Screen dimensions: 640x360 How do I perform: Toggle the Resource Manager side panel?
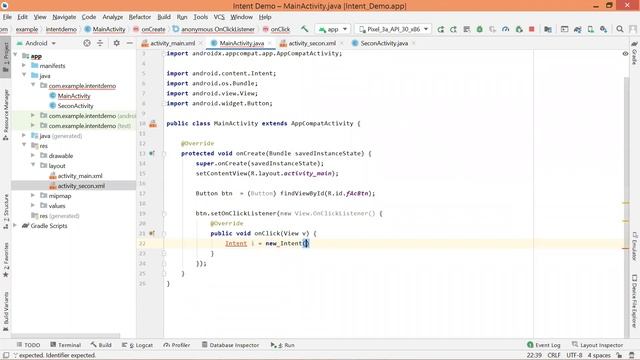[6, 115]
